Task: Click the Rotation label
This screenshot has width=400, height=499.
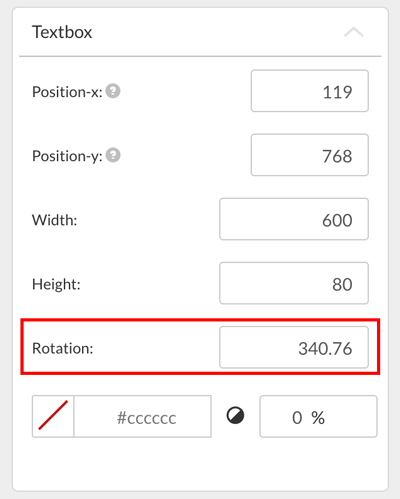Action: (63, 348)
